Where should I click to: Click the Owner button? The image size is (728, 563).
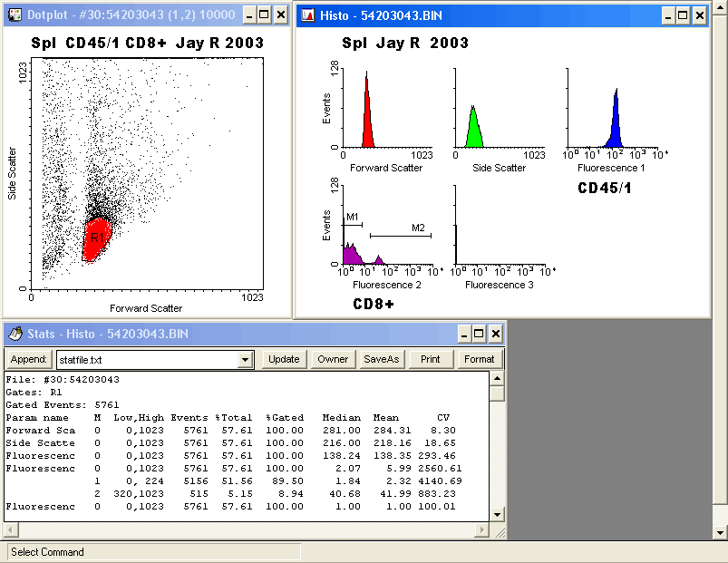tap(333, 359)
